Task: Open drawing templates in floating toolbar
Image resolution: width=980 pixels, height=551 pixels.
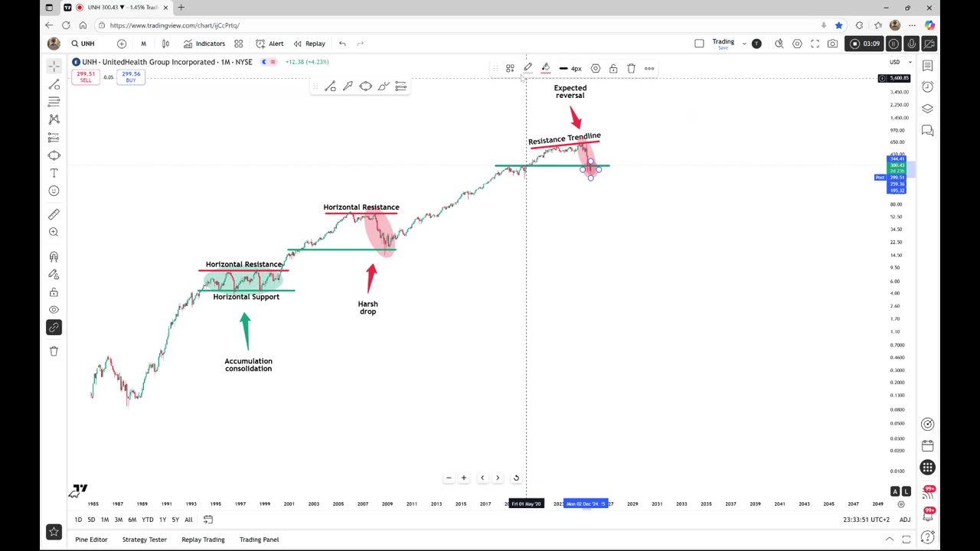Action: point(510,69)
